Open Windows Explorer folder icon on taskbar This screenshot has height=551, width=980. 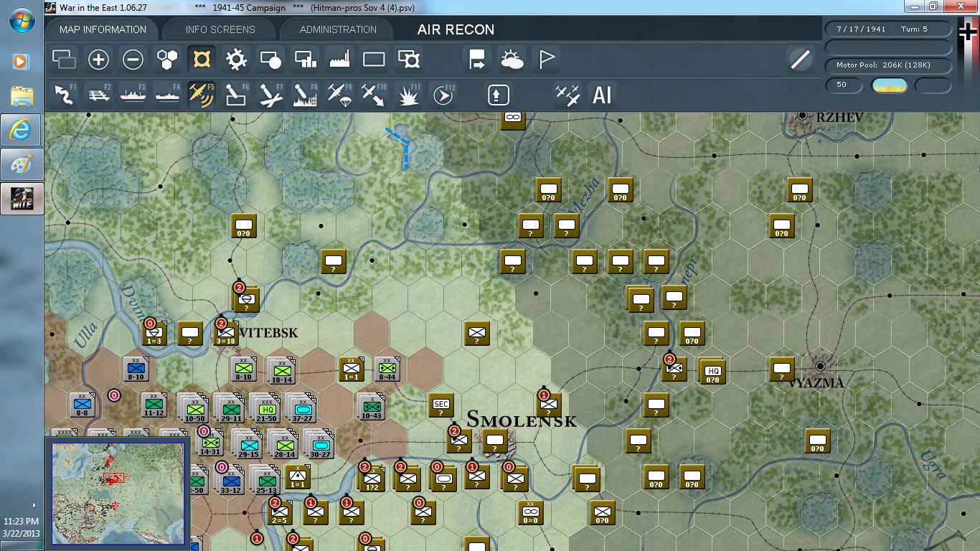pos(22,95)
